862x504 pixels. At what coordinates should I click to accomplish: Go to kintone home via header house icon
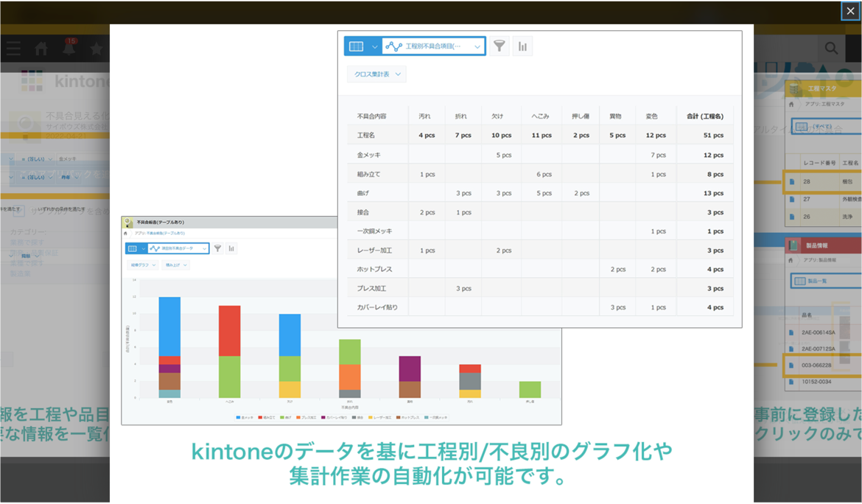(41, 49)
